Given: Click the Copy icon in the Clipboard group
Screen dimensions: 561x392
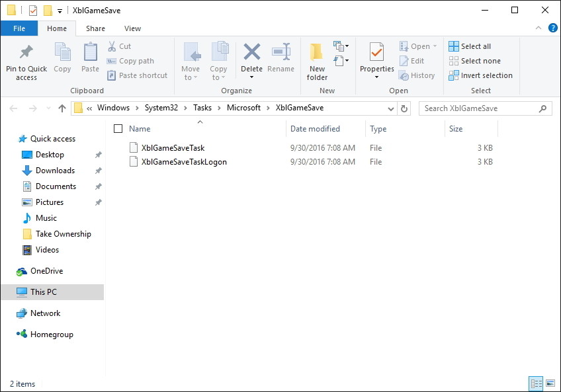Looking at the screenshot, I should click(62, 56).
